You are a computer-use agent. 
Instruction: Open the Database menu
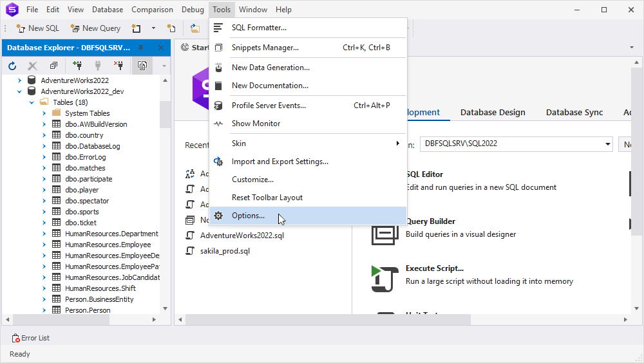(108, 10)
